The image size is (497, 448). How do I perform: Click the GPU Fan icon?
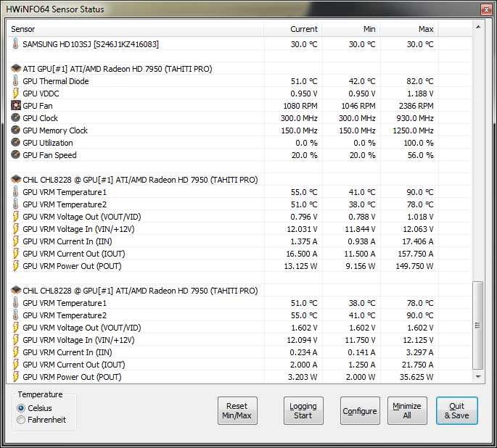click(15, 105)
